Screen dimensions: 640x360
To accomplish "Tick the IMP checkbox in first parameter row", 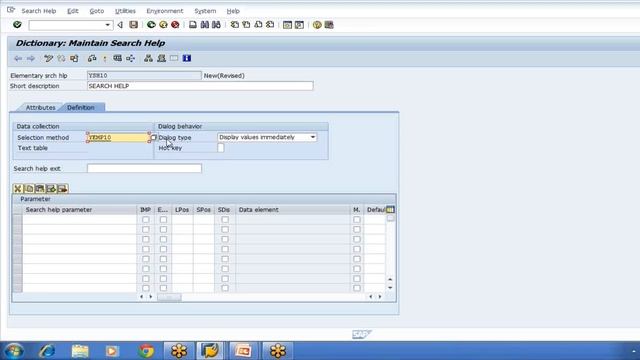I will [146, 220].
